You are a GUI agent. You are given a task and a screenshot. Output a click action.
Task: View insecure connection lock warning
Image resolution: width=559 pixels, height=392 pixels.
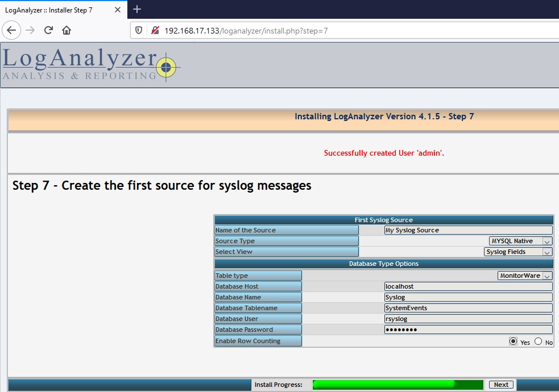155,31
